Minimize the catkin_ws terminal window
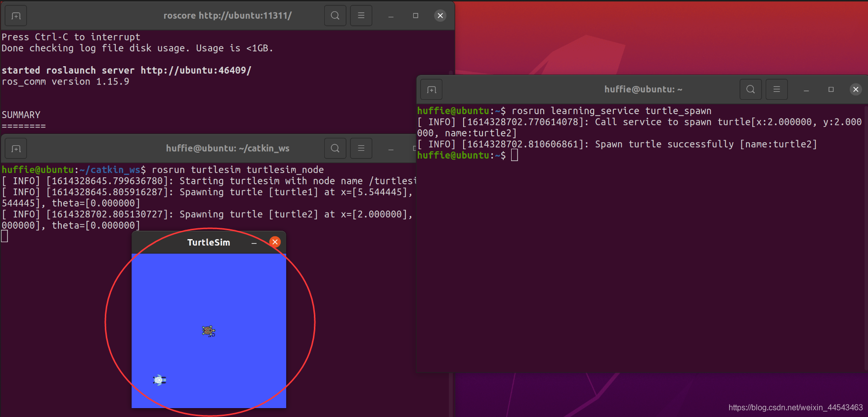The width and height of the screenshot is (868, 417). click(391, 149)
